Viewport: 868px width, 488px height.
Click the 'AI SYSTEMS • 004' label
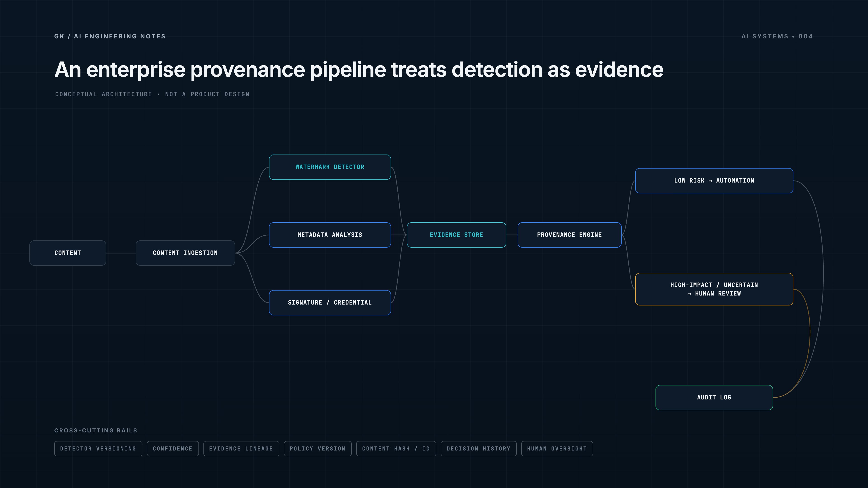coord(777,36)
